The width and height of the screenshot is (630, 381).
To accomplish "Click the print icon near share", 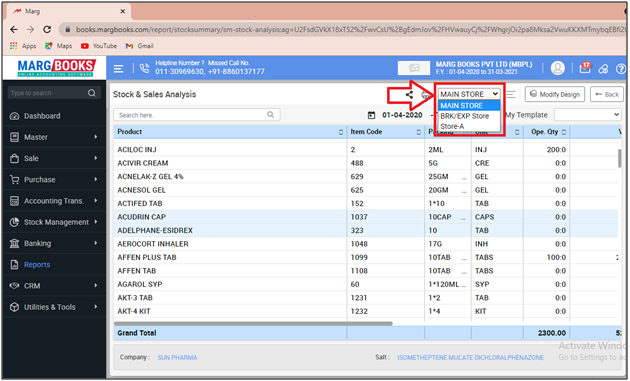I will tap(425, 95).
